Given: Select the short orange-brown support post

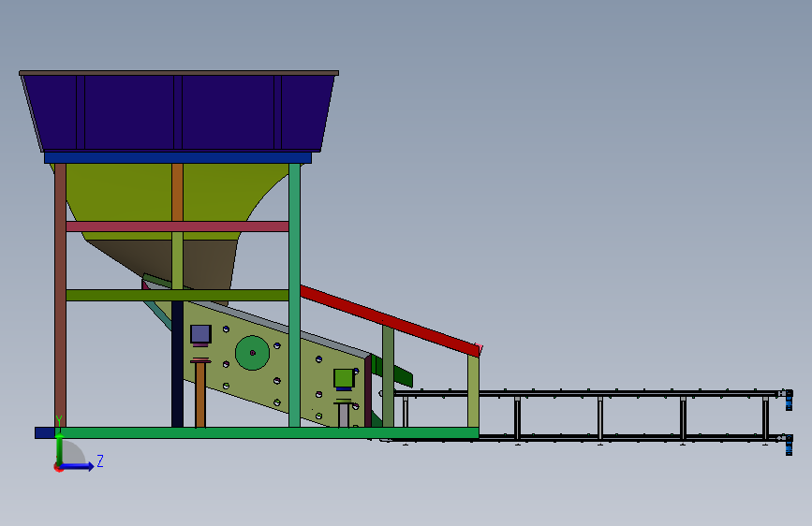Looking at the screenshot, I should tap(200, 395).
